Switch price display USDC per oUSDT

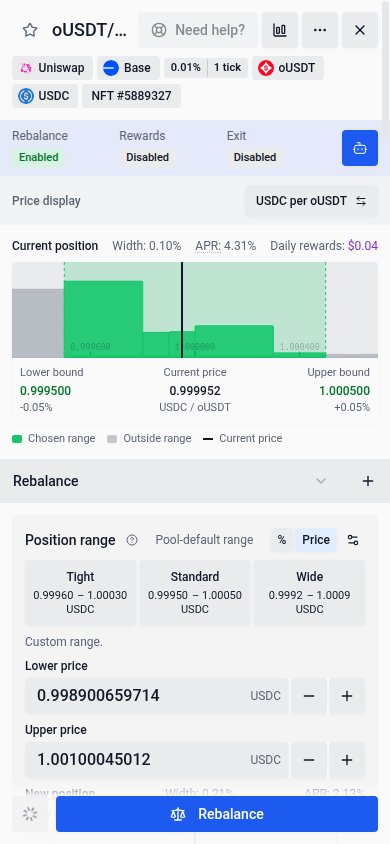[x=311, y=201]
